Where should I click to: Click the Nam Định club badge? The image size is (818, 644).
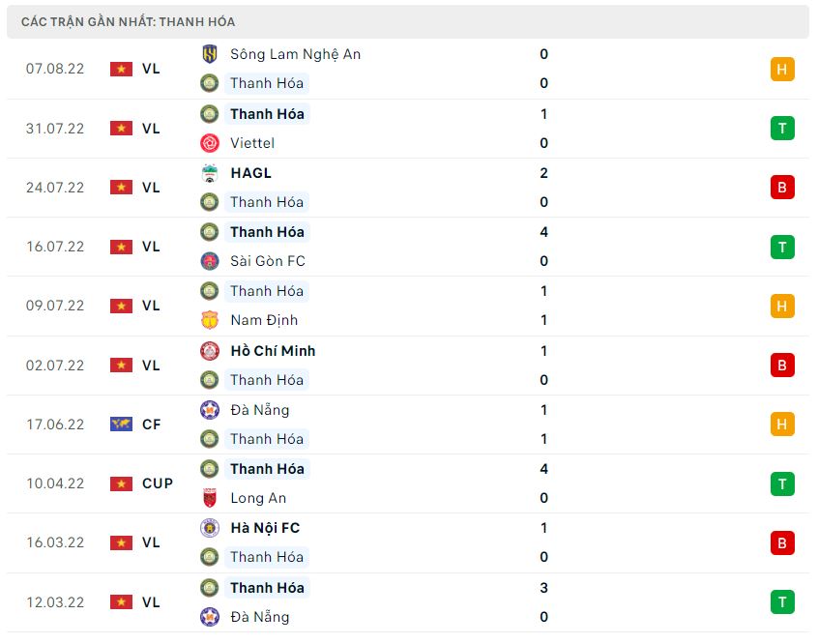tap(209, 320)
